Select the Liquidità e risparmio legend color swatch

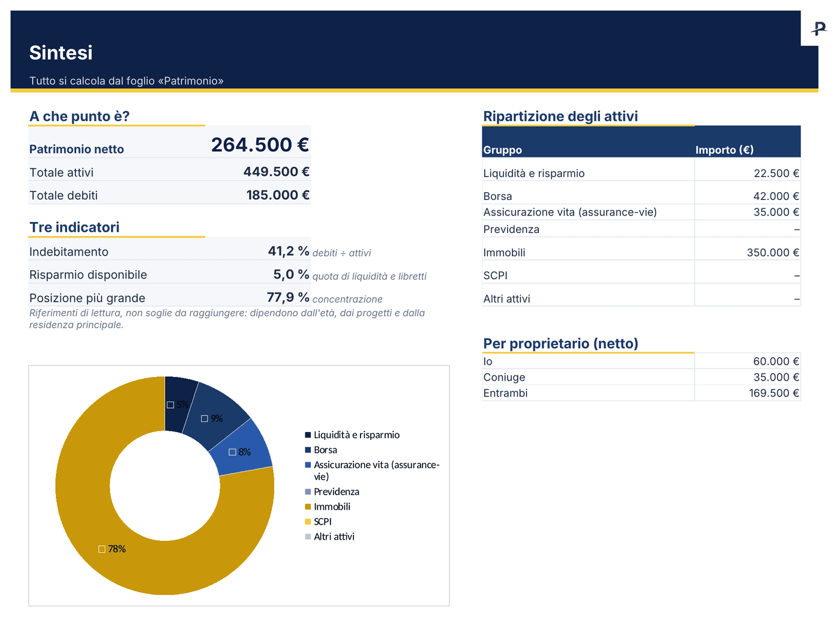[308, 435]
